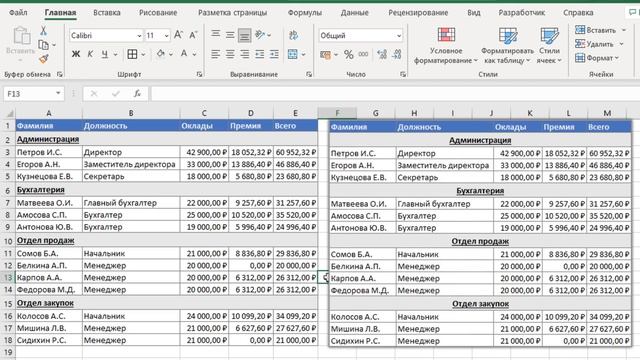Click the Copy icon in the clipboard group

pyautogui.click(x=43, y=45)
